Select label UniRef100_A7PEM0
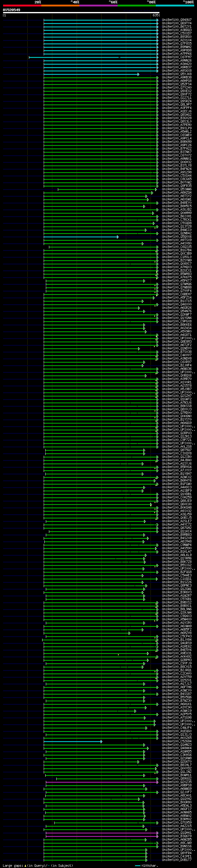 177,125
